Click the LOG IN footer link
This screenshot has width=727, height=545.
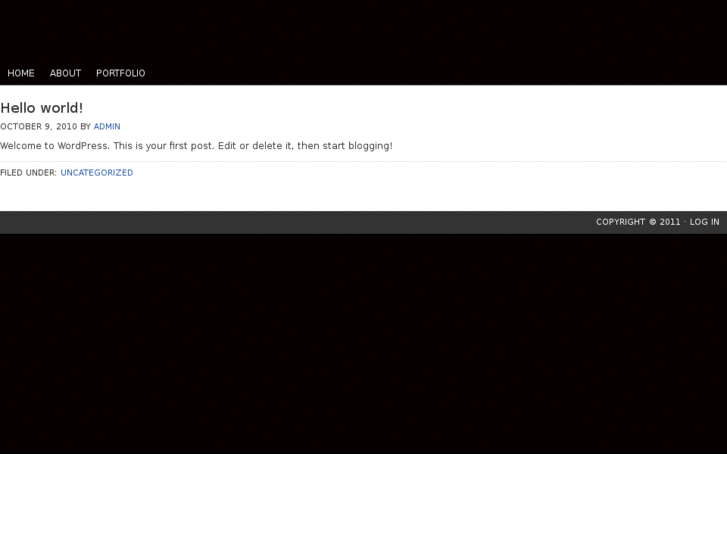[704, 222]
